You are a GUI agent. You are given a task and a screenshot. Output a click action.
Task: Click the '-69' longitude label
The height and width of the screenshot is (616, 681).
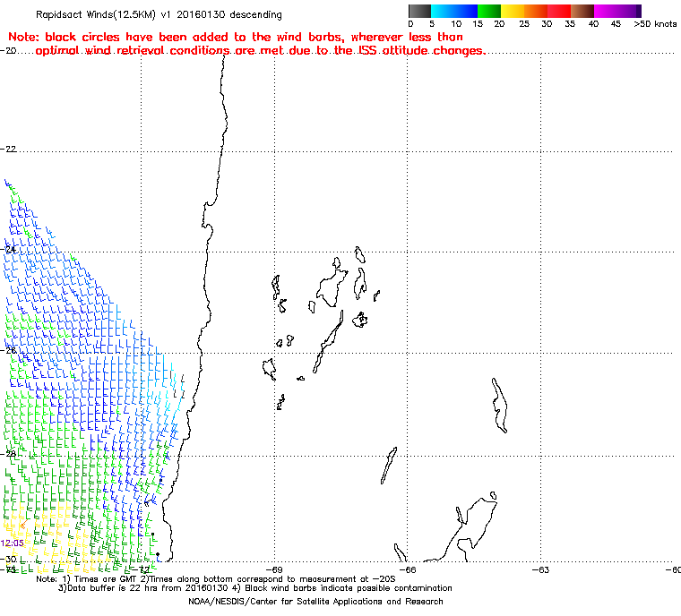coord(274,569)
